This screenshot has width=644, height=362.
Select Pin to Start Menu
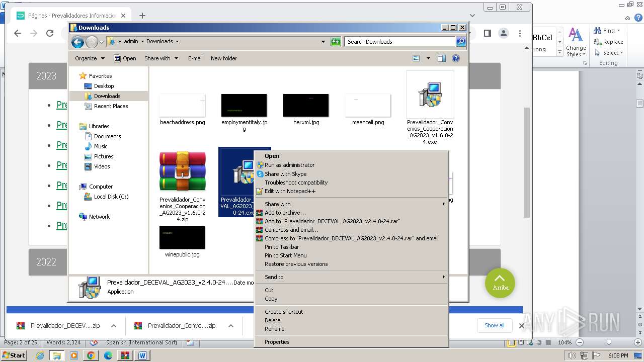(351, 255)
